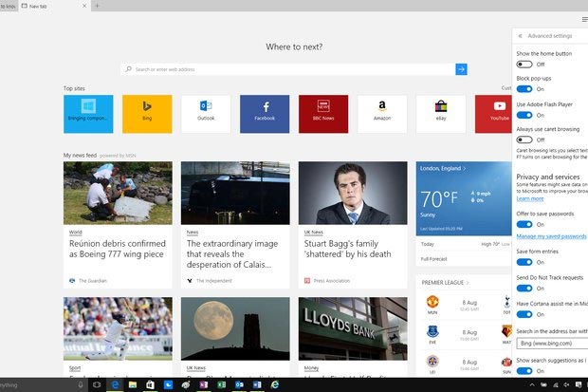Image resolution: width=588 pixels, height=392 pixels.
Task: Click the network icon in system tray
Action: (x=556, y=384)
